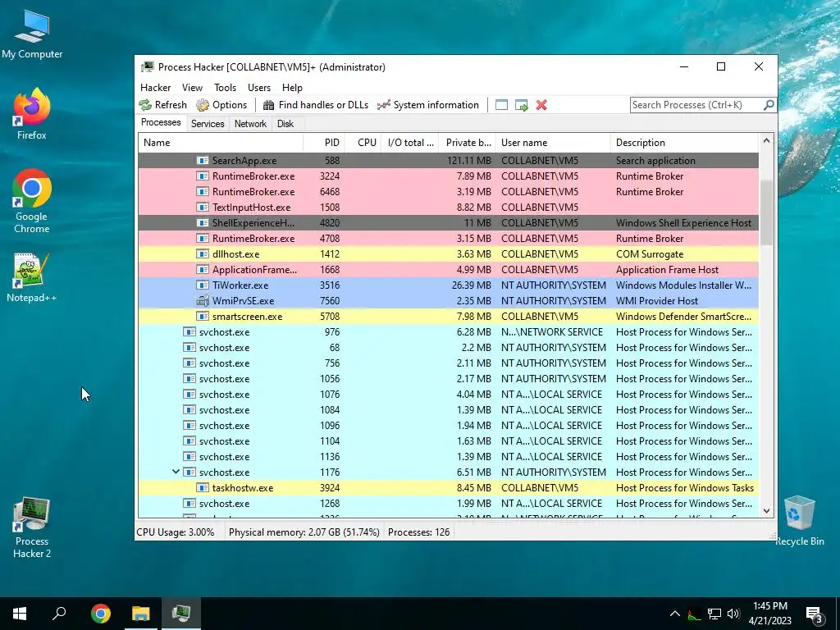
Task: Click the Processes: 126 status entry
Action: point(418,532)
